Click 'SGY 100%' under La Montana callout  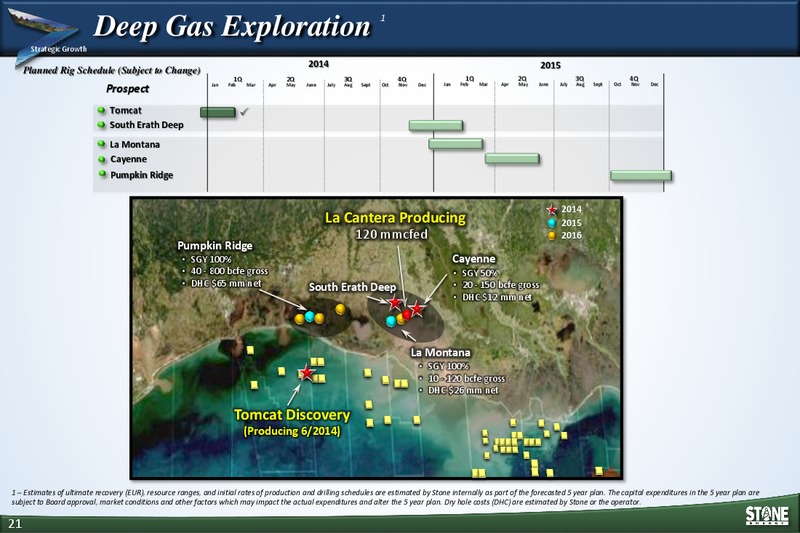[448, 366]
